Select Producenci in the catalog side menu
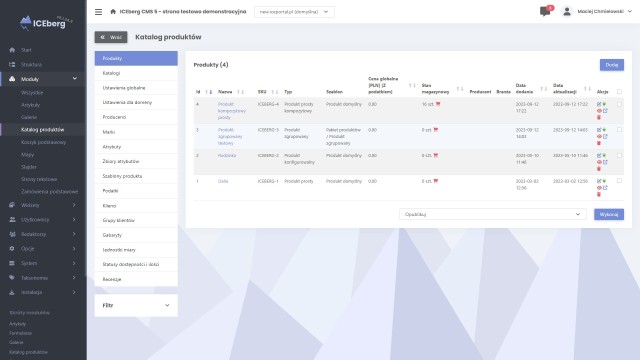 [136, 117]
